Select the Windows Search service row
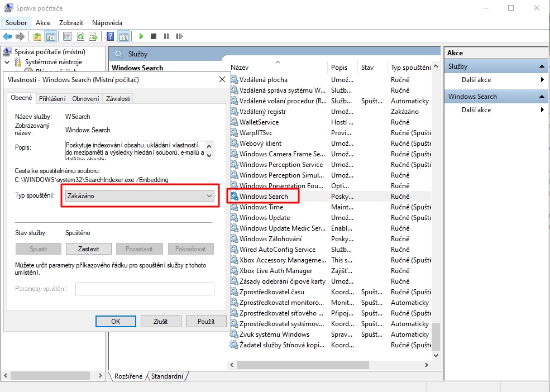The width and height of the screenshot is (550, 392). click(331, 197)
